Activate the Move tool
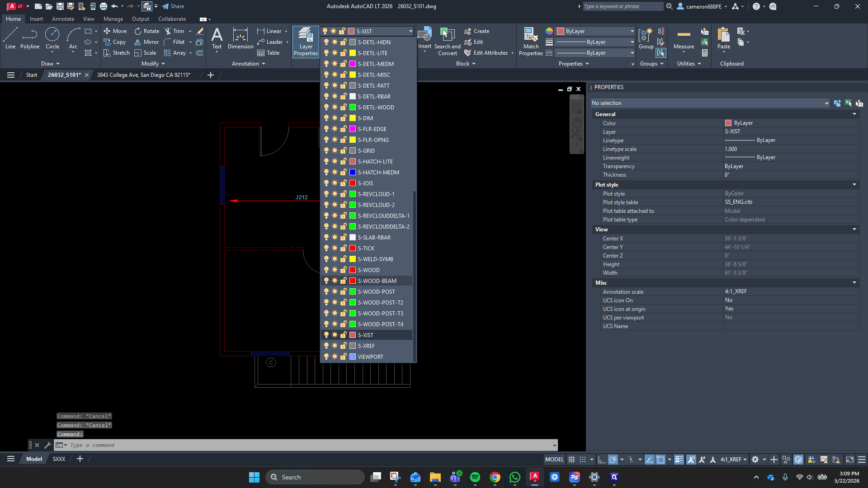Screen dimensions: 868x488 (115, 31)
